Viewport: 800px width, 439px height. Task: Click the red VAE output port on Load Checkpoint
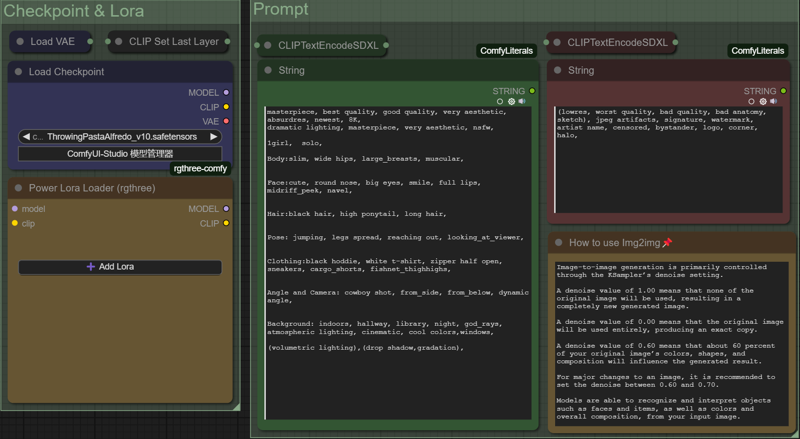coord(227,121)
